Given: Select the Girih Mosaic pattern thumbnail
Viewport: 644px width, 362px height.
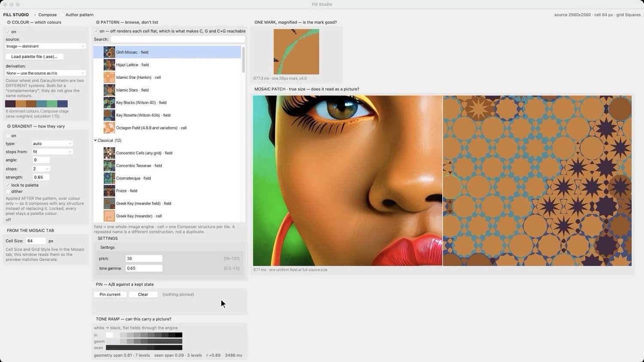Looking at the screenshot, I should 109,52.
